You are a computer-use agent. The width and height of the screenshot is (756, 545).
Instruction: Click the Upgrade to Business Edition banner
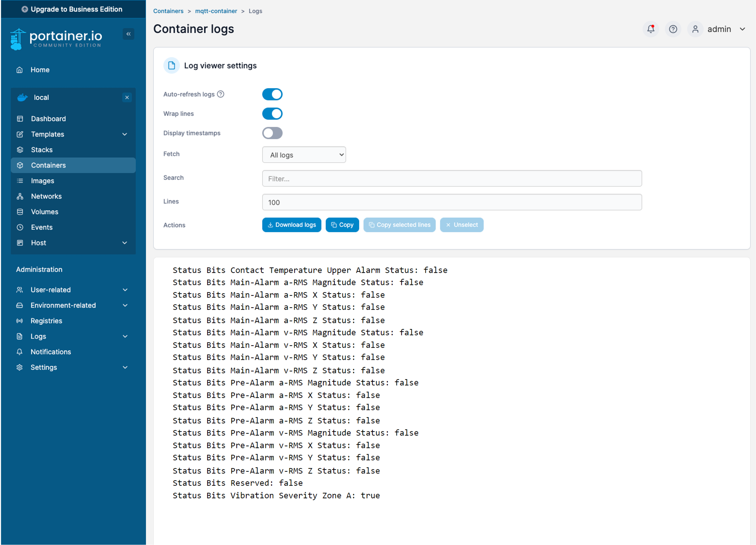tap(73, 9)
